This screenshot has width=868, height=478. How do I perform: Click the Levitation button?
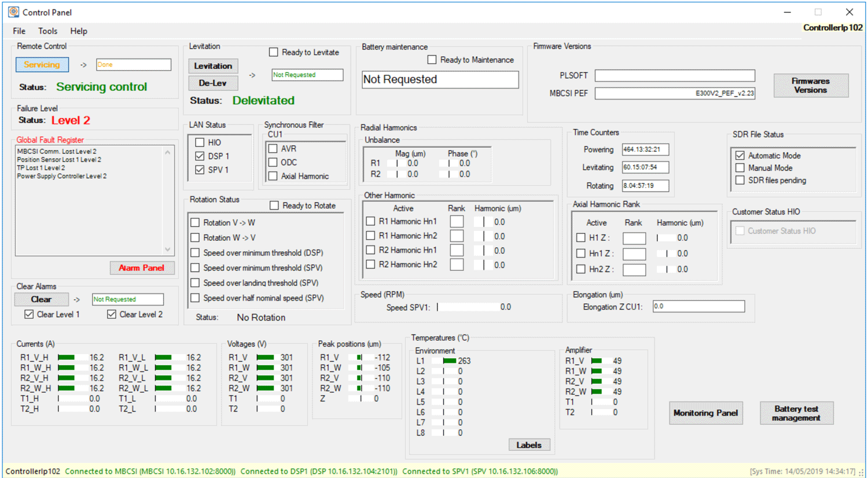coord(212,66)
